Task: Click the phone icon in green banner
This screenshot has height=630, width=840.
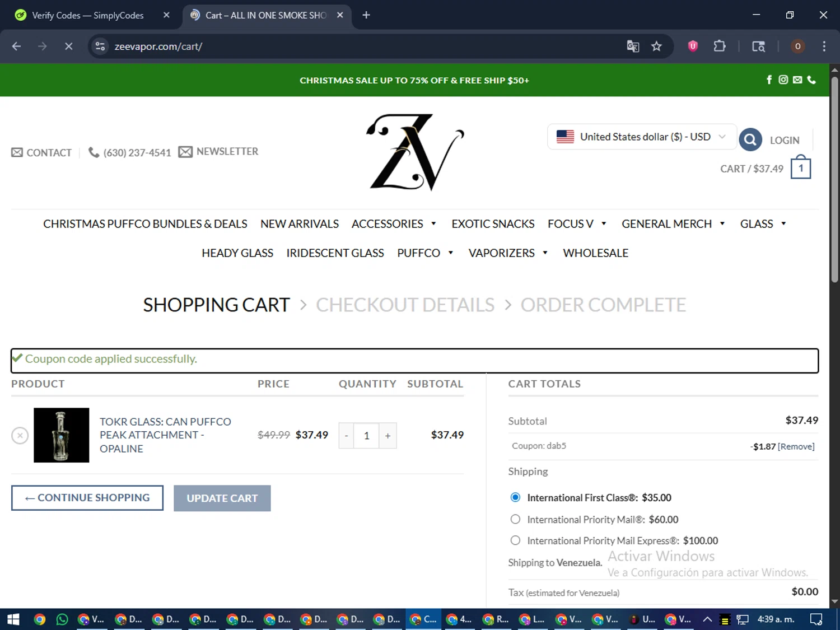Action: (811, 80)
